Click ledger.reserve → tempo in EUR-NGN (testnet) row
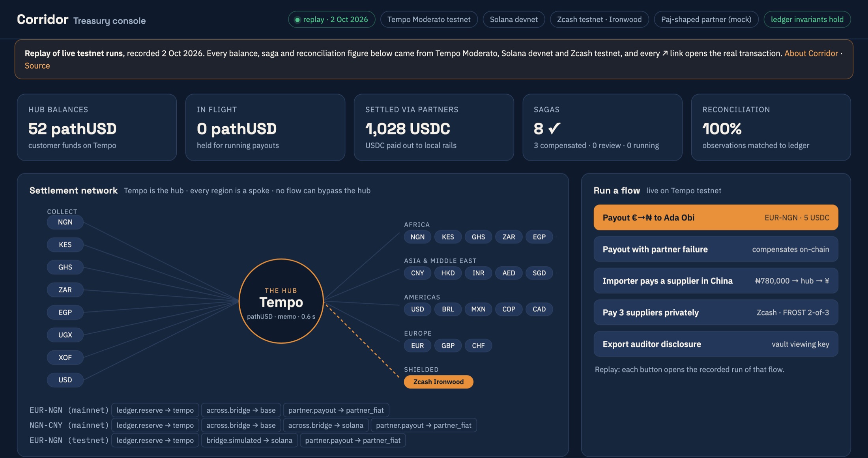Image resolution: width=868 pixels, height=458 pixels. 155,440
